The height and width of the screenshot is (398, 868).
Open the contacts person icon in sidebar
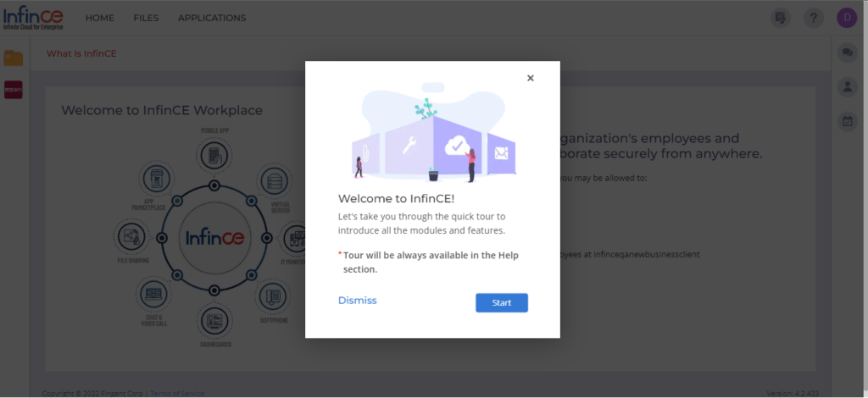tap(847, 86)
